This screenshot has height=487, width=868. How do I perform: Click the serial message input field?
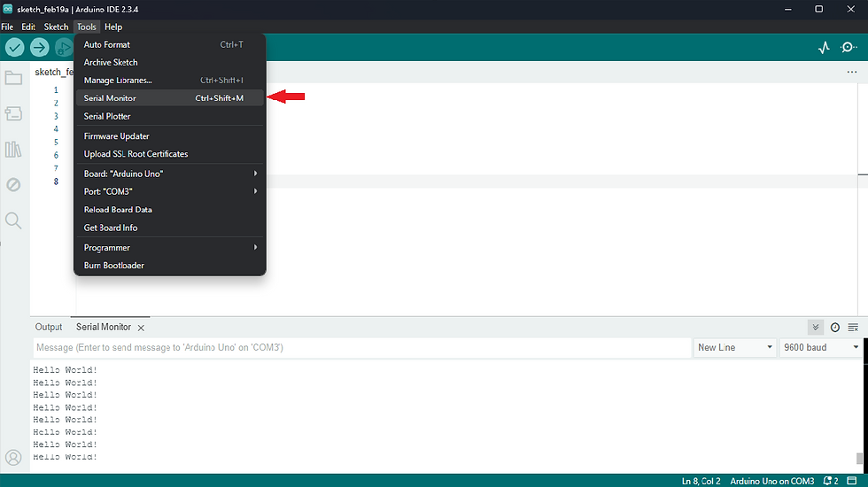362,347
